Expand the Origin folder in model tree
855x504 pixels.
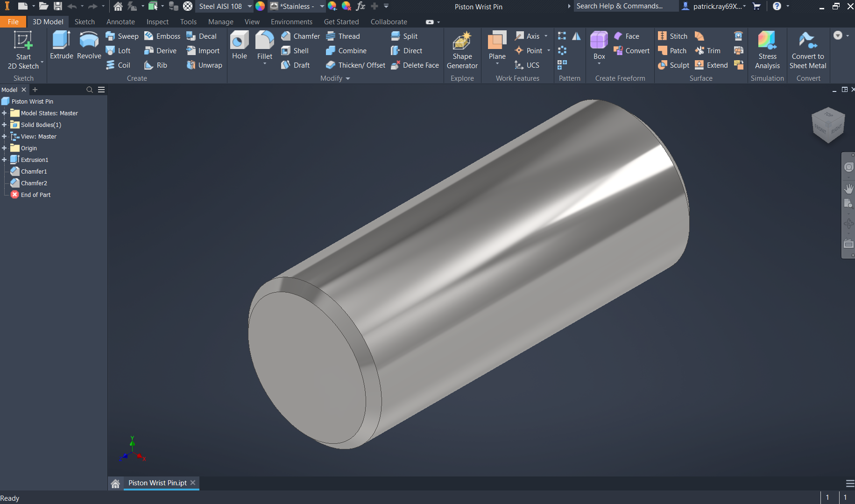[x=4, y=148]
